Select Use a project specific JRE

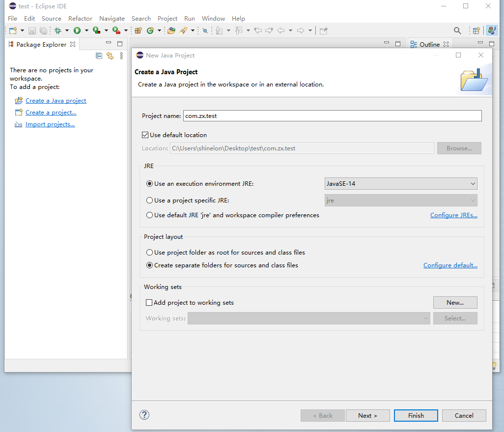click(x=149, y=201)
